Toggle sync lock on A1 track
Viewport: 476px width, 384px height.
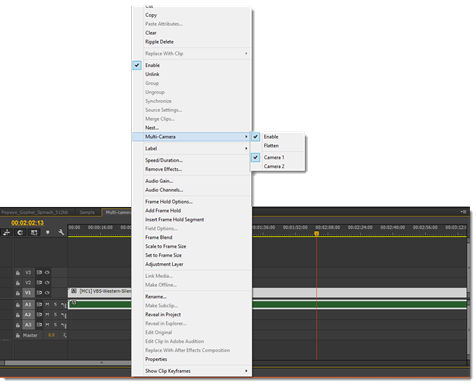click(x=39, y=304)
